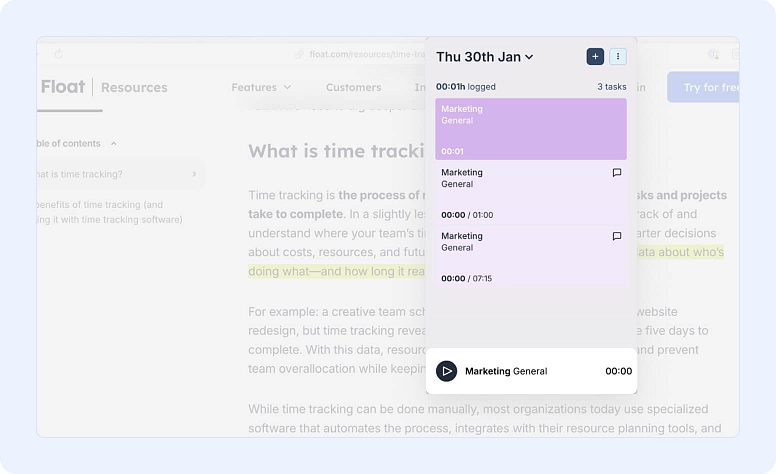Select the highlighted Marketing General 00:01 entry
776x474 pixels.
tap(531, 129)
